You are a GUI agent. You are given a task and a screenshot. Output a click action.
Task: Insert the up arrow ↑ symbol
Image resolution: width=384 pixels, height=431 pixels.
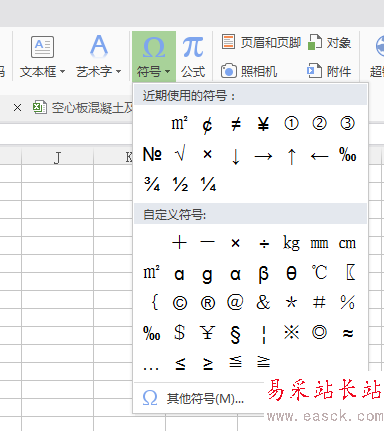(291, 156)
